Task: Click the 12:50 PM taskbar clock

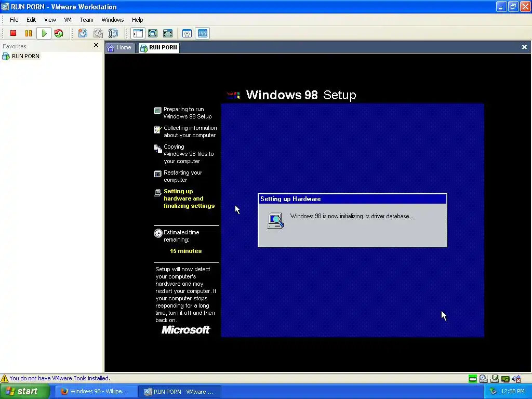Action: (x=513, y=392)
